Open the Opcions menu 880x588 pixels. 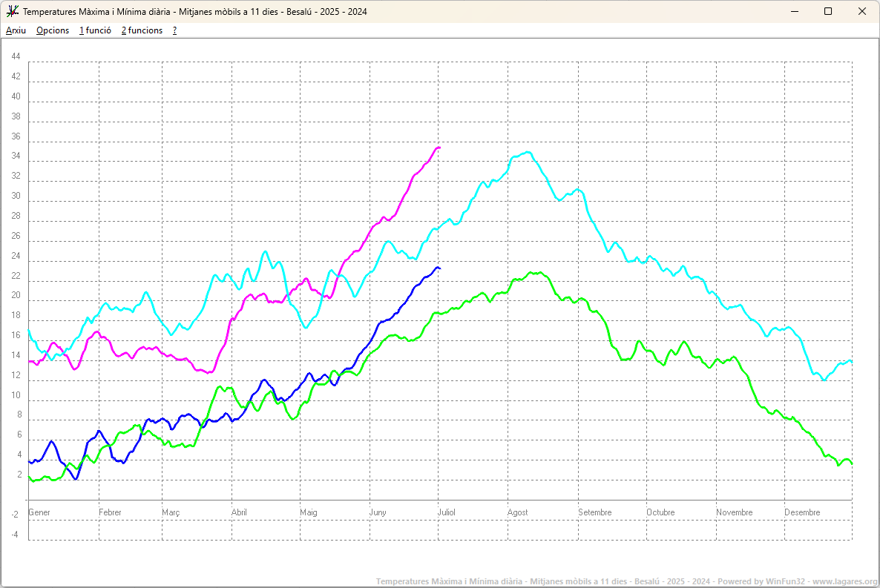click(53, 30)
